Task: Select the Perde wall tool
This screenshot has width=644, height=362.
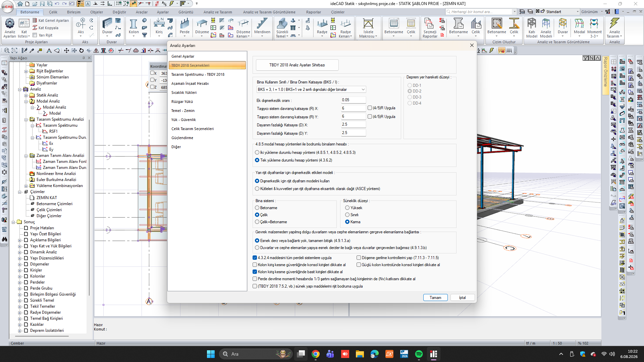Action: point(184,24)
